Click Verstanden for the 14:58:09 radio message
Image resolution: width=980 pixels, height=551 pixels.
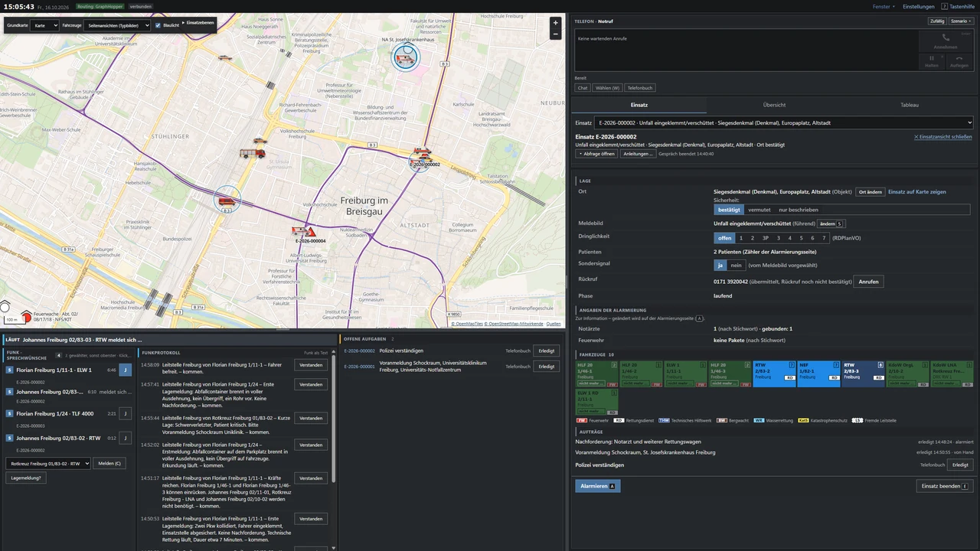[x=311, y=365]
